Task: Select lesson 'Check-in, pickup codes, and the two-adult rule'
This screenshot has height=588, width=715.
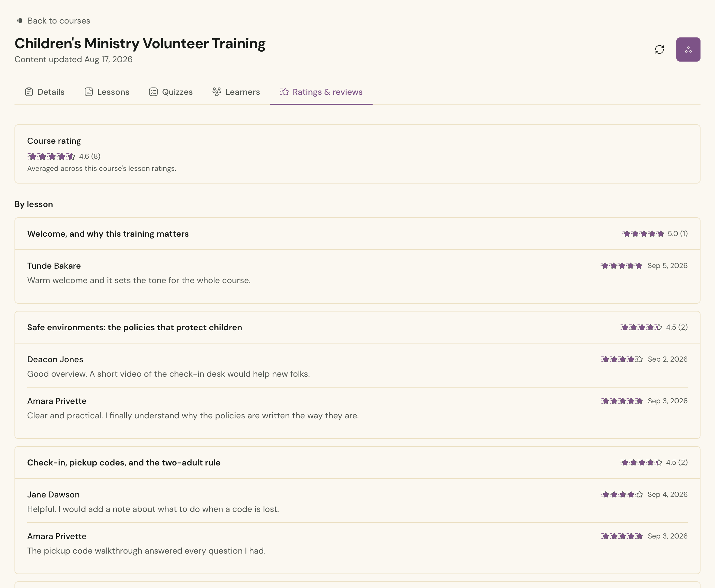Action: coord(124,462)
